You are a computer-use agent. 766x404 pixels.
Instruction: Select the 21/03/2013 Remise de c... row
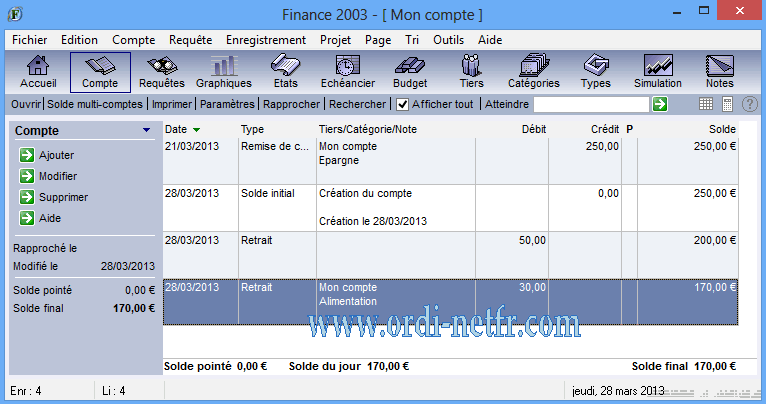point(450,161)
